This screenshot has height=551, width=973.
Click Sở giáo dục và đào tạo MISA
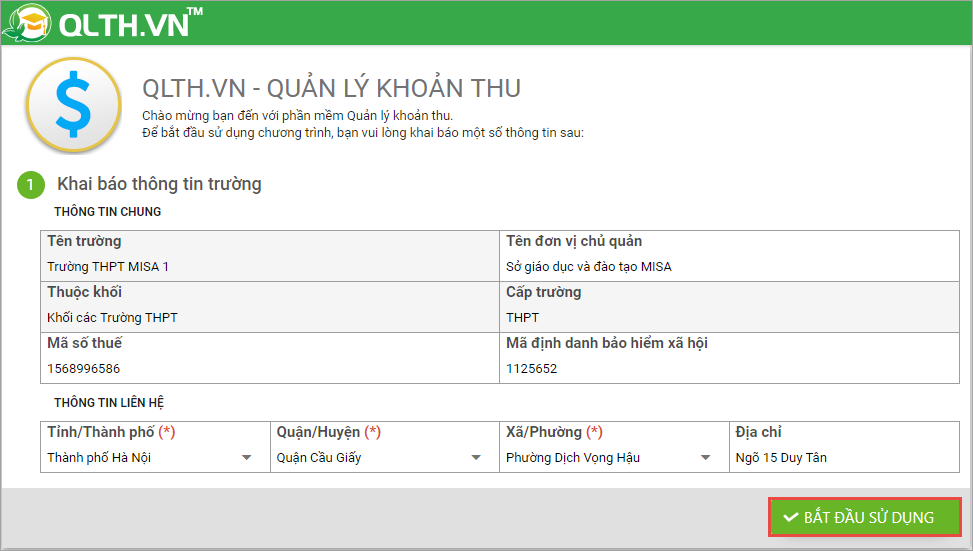588,267
